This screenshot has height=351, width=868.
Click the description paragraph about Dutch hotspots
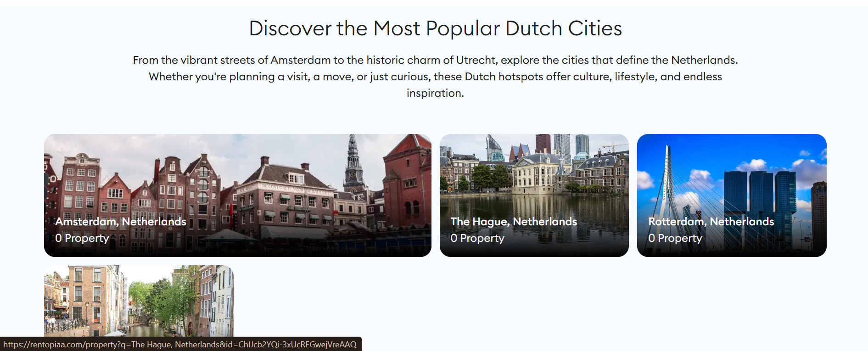point(435,77)
